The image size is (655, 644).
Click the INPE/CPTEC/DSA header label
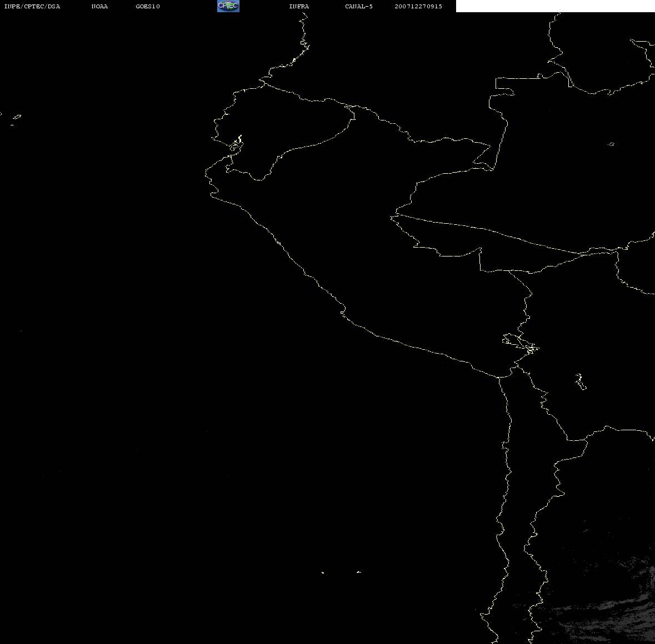click(32, 7)
